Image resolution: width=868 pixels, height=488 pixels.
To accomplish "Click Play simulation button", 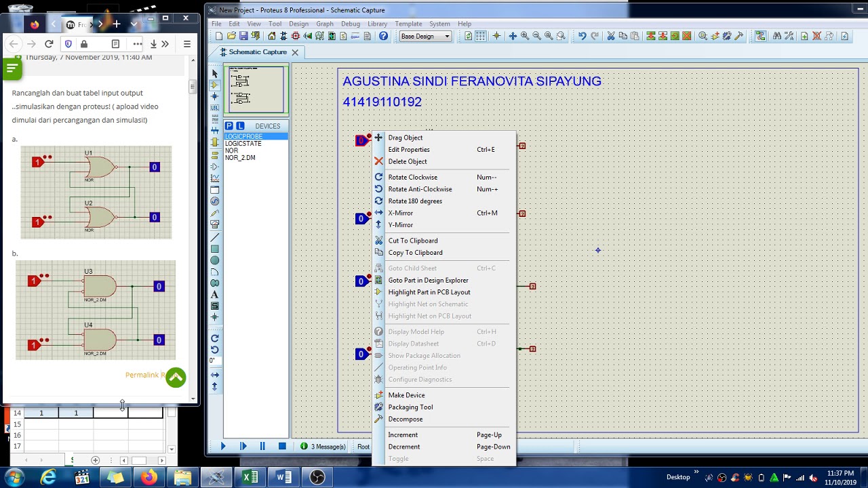I will (223, 446).
